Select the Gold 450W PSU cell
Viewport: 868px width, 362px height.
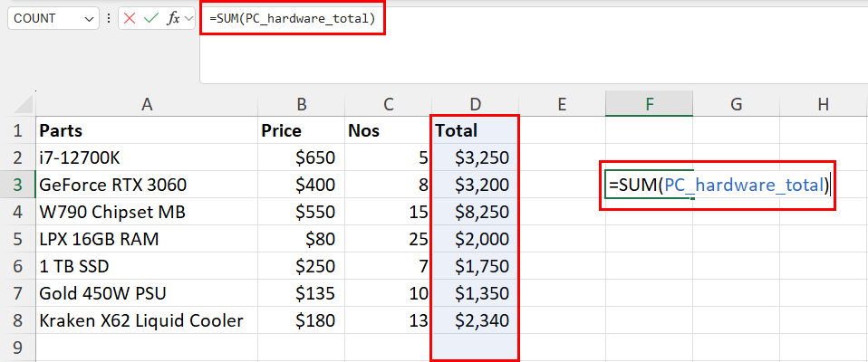pyautogui.click(x=147, y=293)
